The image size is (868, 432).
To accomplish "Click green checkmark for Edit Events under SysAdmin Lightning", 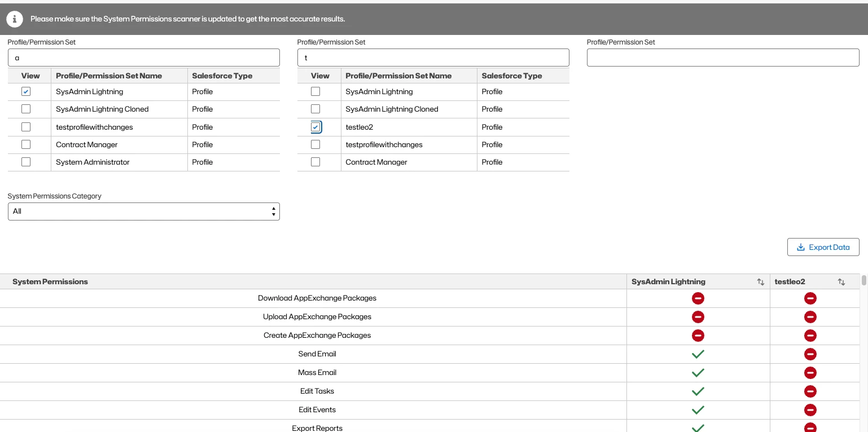I will click(x=698, y=410).
